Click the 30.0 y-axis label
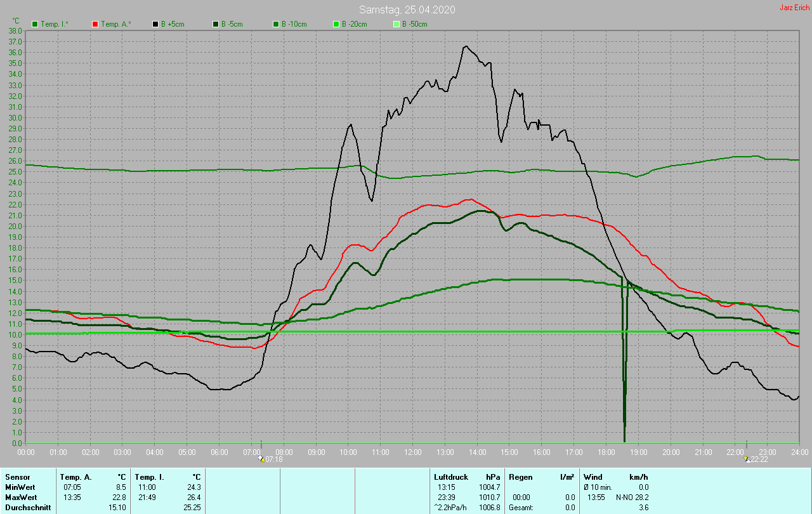 pyautogui.click(x=16, y=117)
